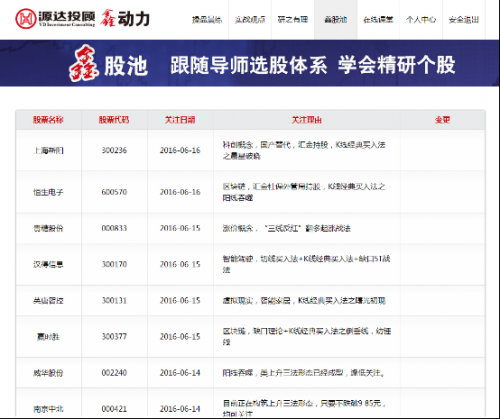Click the reason text for 恒生电子
Image resolution: width=500 pixels, height=419 pixels.
coord(304,192)
